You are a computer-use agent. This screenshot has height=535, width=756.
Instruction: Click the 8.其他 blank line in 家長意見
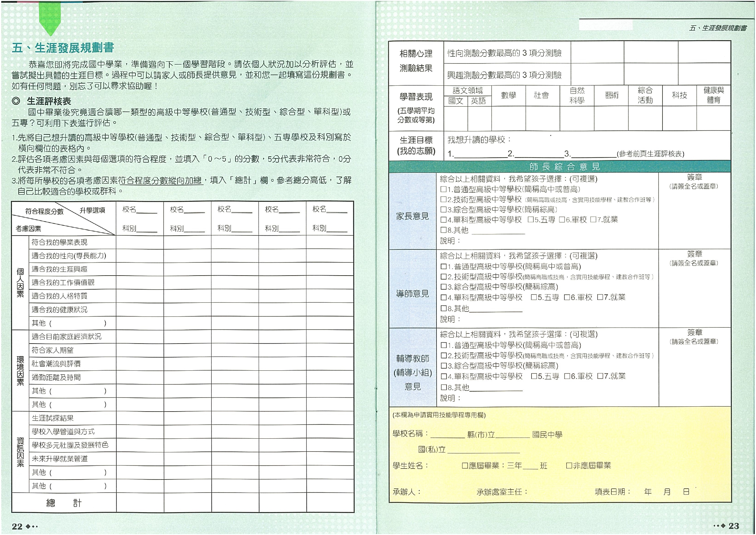(x=499, y=230)
